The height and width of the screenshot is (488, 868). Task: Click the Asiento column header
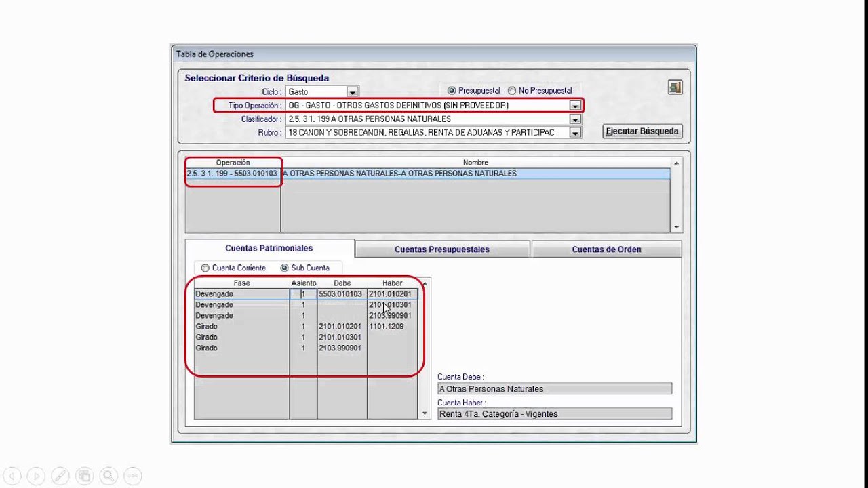(x=304, y=283)
